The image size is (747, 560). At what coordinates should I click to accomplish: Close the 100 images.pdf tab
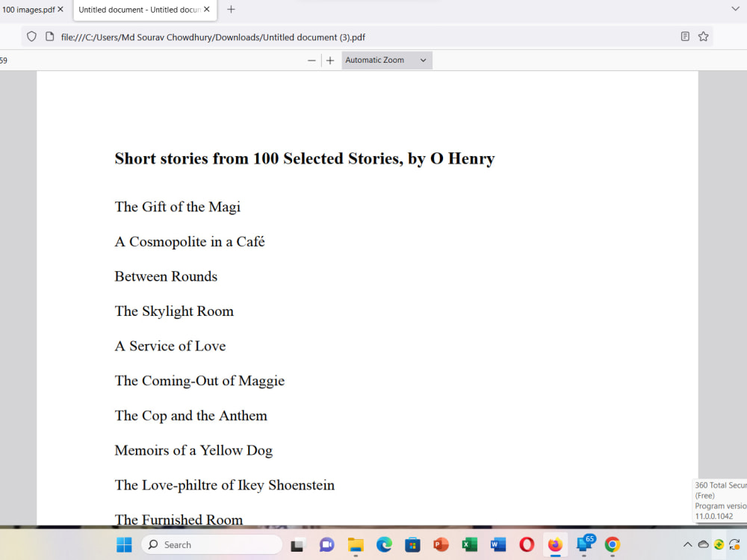(61, 9)
